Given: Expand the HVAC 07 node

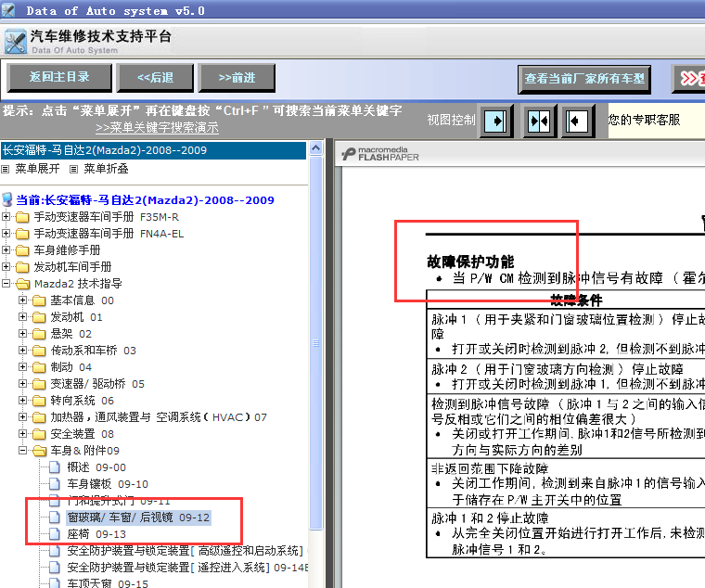Looking at the screenshot, I should point(22,417).
